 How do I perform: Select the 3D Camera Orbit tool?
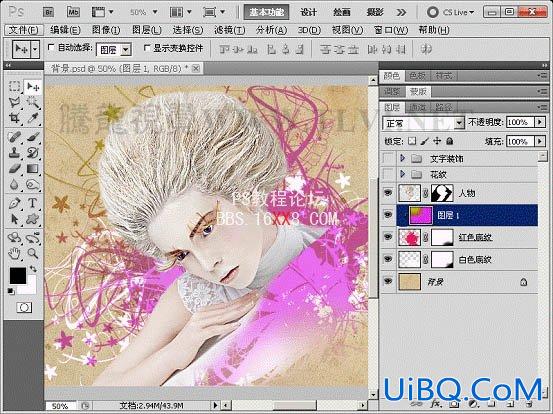[33, 237]
